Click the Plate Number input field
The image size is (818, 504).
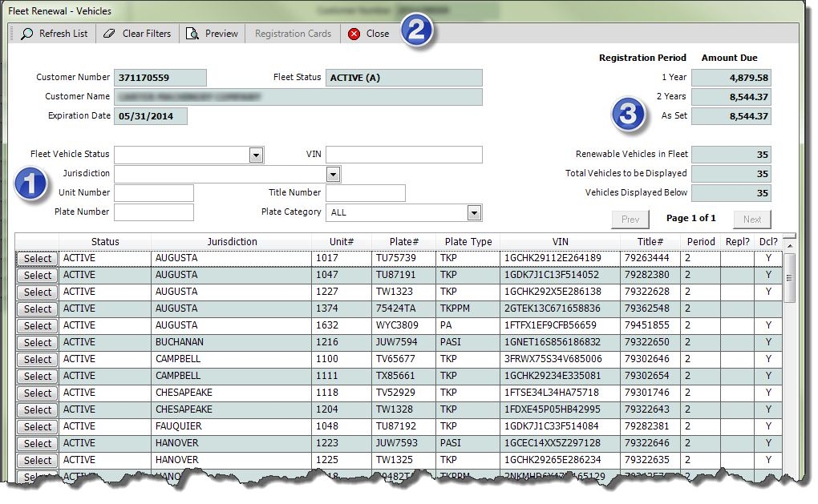[x=154, y=212]
